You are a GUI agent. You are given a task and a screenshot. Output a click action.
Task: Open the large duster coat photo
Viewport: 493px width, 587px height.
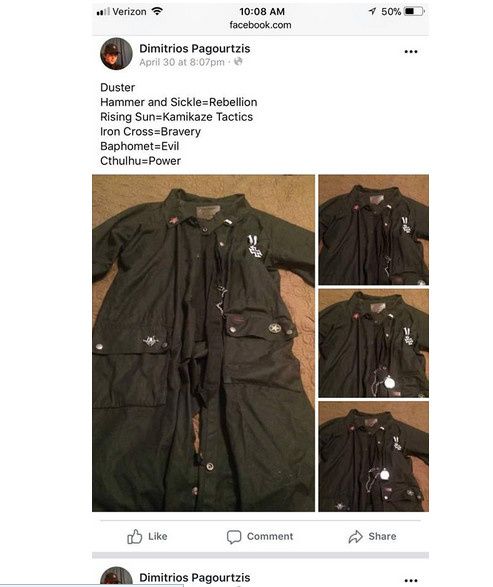pos(203,343)
